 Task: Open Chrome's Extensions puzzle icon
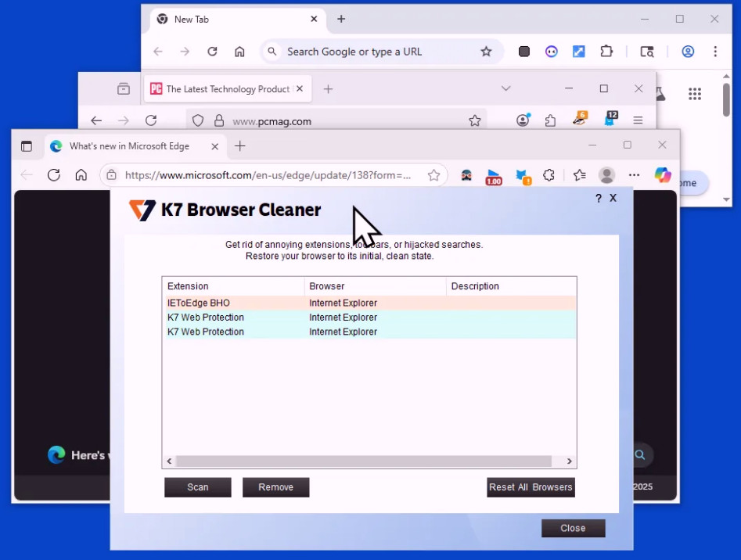606,52
